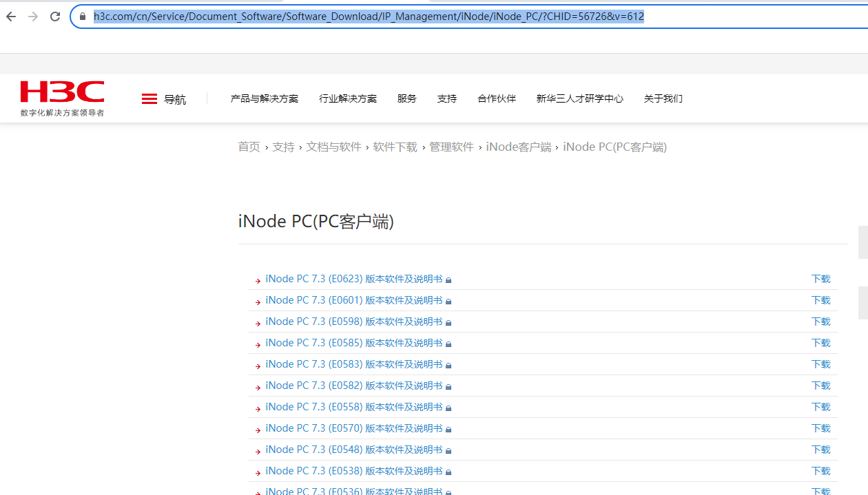Open iNode PC 7.3 (E0582) 版本软件及说明书

click(x=354, y=386)
